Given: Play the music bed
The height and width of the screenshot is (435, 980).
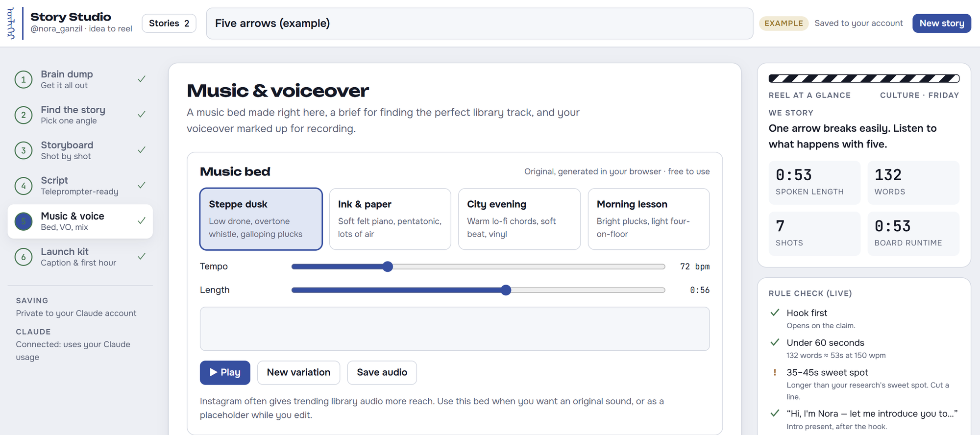Looking at the screenshot, I should coord(225,372).
